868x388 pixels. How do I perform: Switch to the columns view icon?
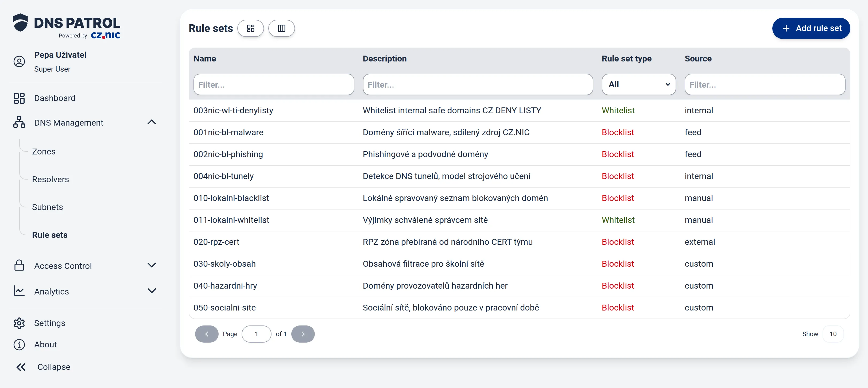(x=281, y=28)
